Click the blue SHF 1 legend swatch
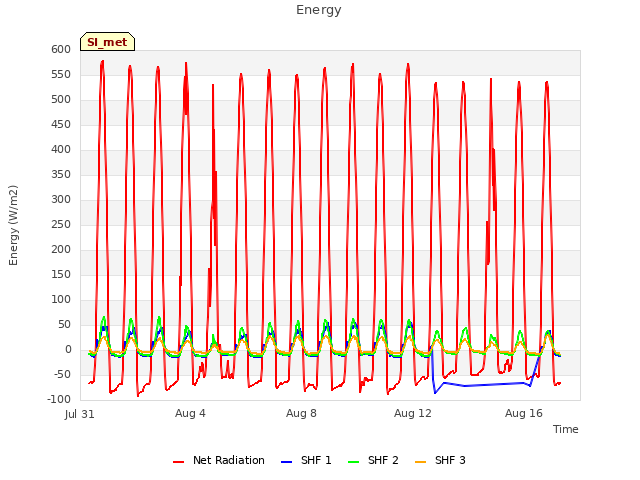The width and height of the screenshot is (640, 480). coord(287,462)
